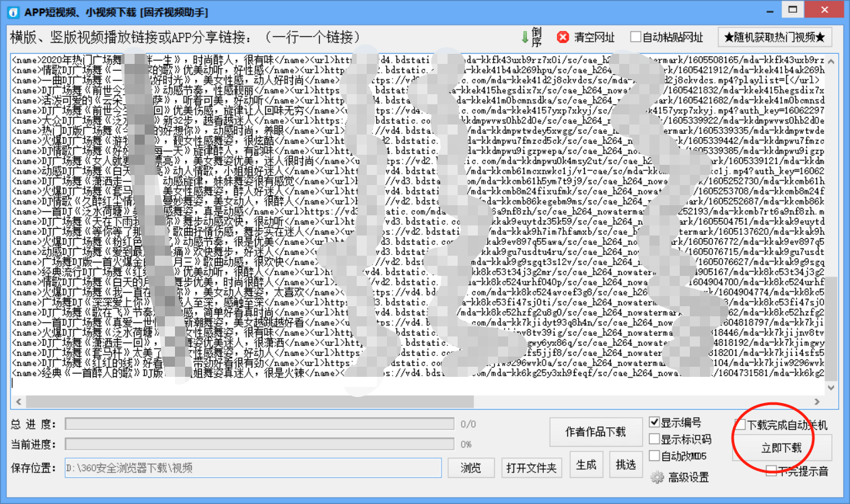Screen dimensions: 850x504
Task: Click the 浏览 browse button
Action: 470,468
